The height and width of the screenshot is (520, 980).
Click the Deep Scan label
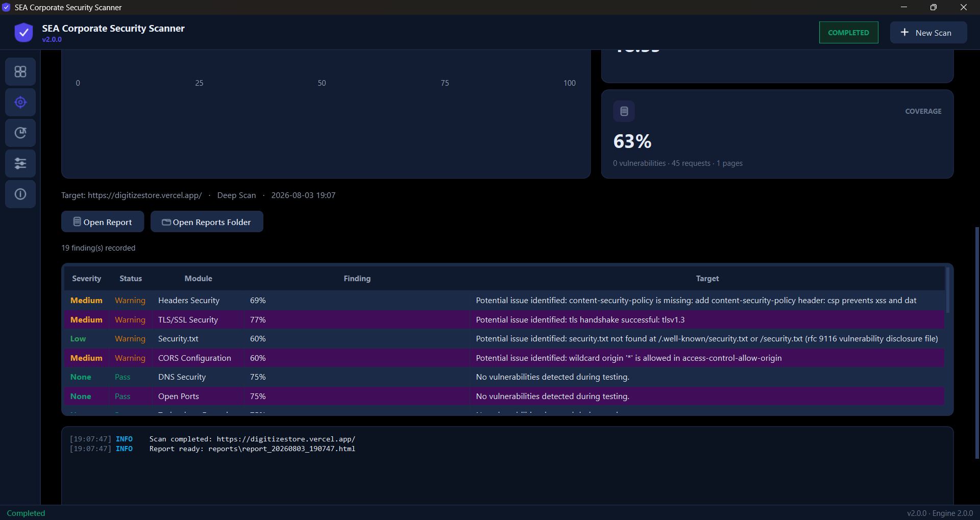point(236,195)
